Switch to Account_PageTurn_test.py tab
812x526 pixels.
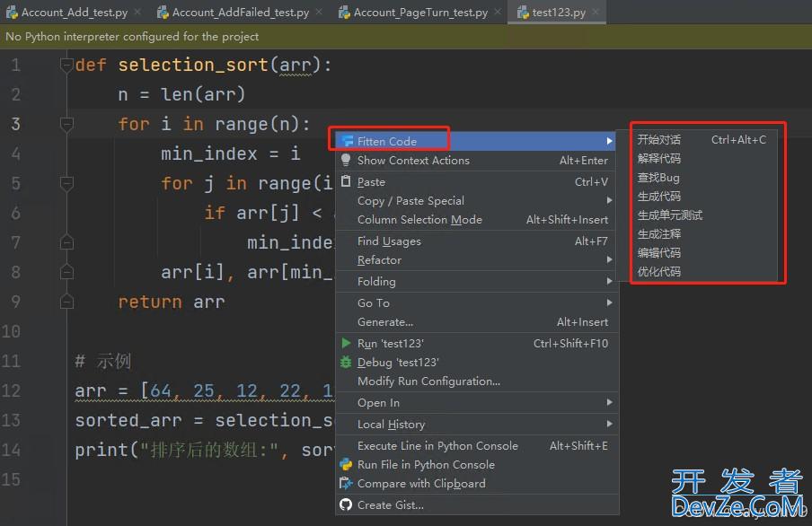tap(420, 13)
